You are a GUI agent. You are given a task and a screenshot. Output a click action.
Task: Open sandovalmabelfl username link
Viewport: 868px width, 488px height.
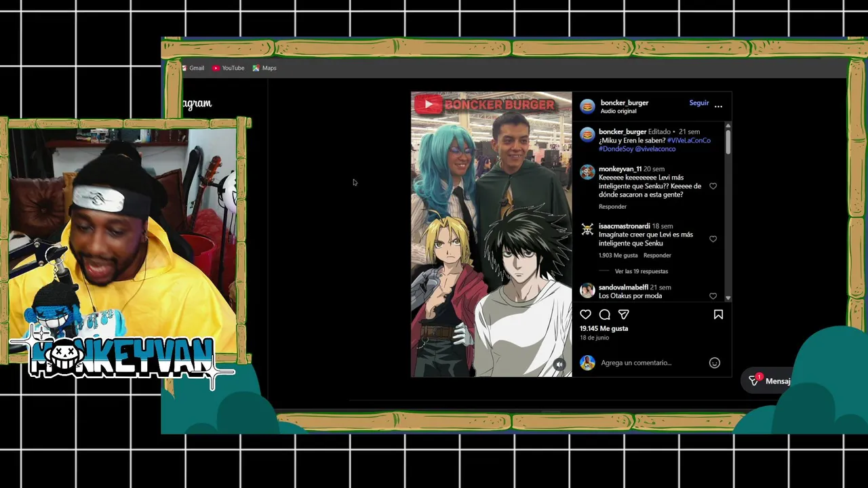[x=623, y=287]
